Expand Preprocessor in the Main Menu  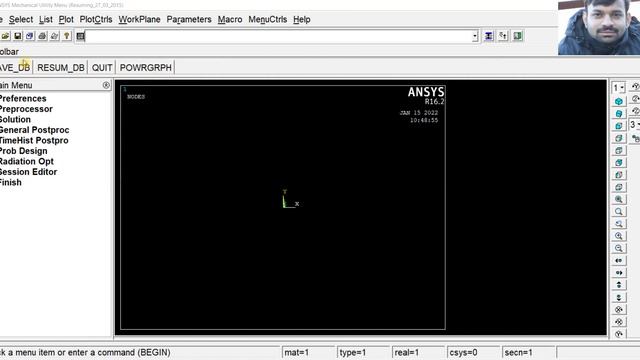tap(26, 109)
